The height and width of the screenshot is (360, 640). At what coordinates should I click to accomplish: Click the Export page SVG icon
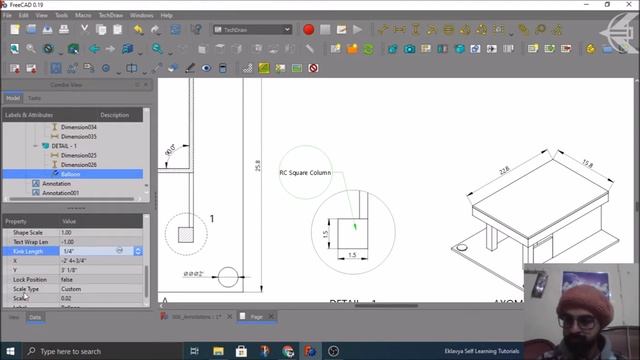click(x=15, y=68)
